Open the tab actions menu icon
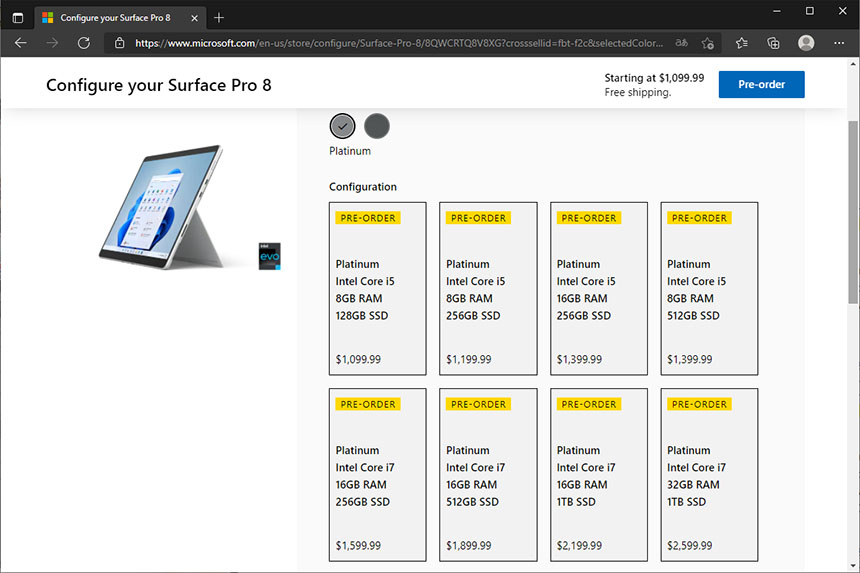Image resolution: width=860 pixels, height=573 pixels. coord(18,18)
